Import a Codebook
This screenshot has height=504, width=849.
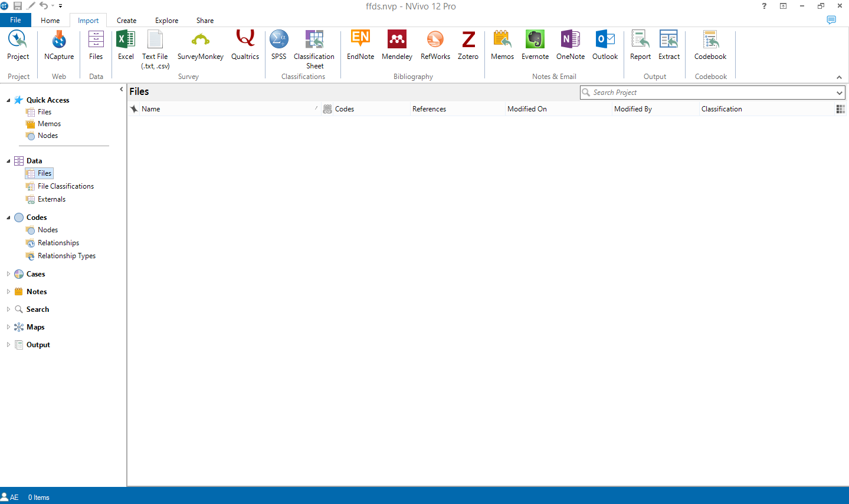point(710,45)
